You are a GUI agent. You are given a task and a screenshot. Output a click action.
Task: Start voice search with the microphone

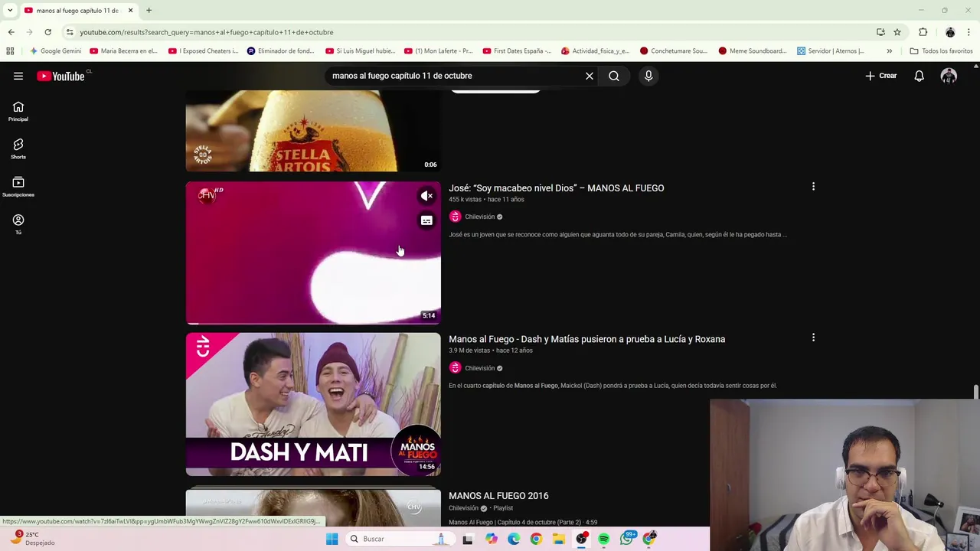[648, 76]
